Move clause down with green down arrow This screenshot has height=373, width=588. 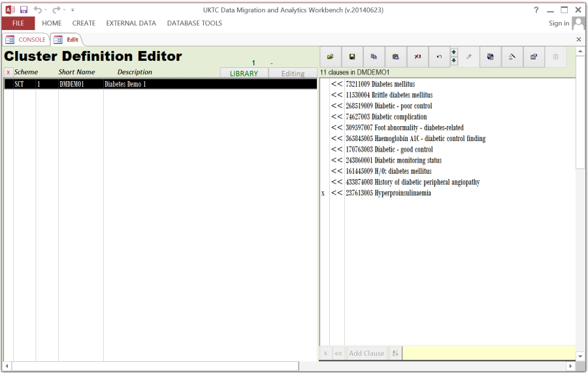click(x=454, y=61)
